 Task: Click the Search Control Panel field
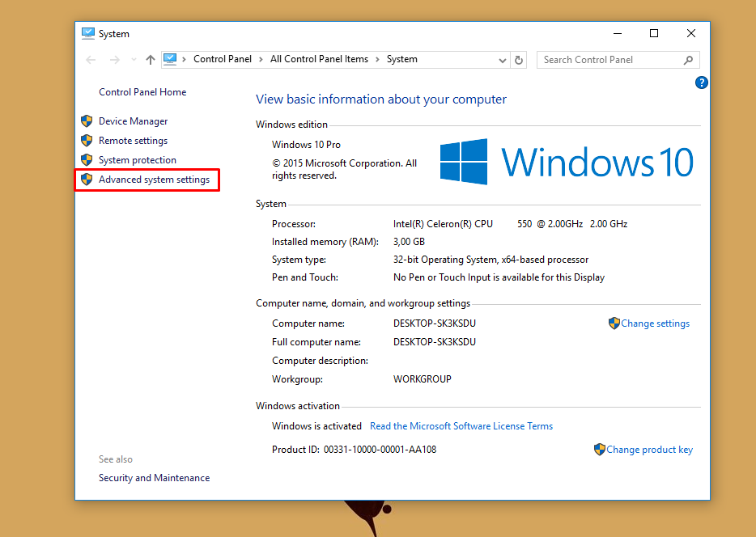point(618,60)
